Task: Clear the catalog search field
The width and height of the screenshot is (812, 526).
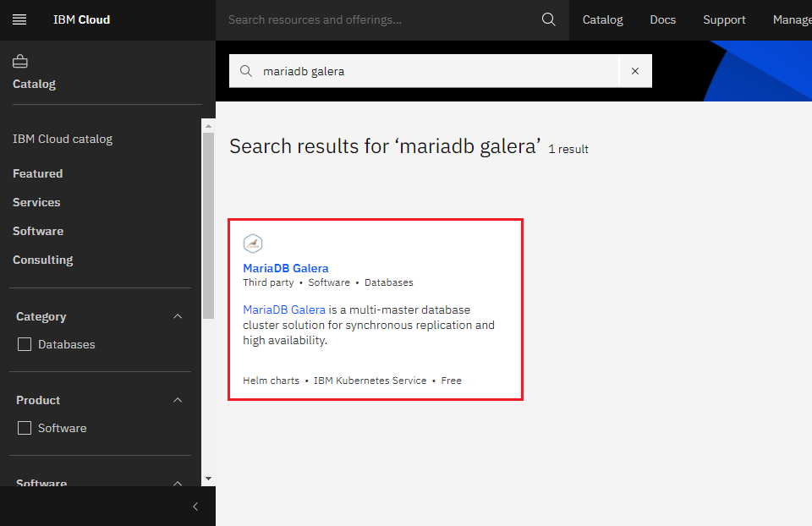Action: click(x=635, y=71)
